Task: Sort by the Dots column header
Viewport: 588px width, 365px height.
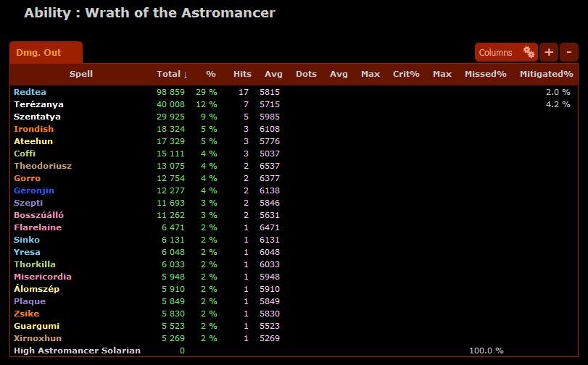Action: pos(306,74)
